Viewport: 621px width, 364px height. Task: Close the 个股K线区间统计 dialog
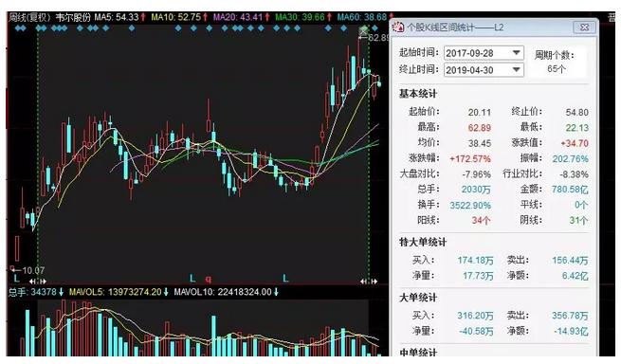click(x=584, y=27)
